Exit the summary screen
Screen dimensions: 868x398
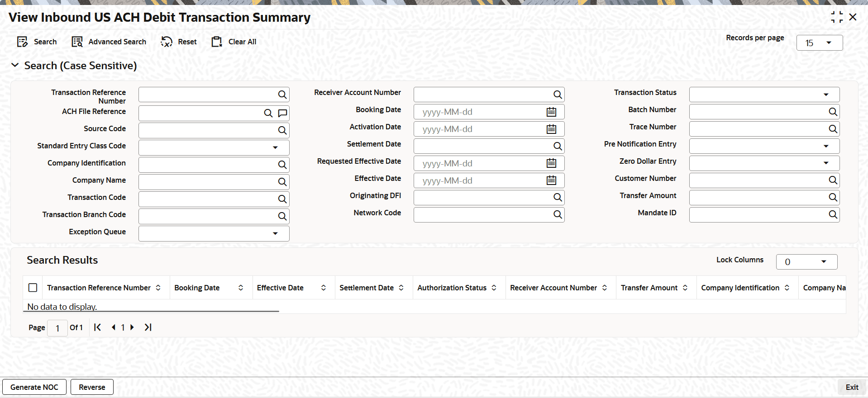[x=852, y=387]
